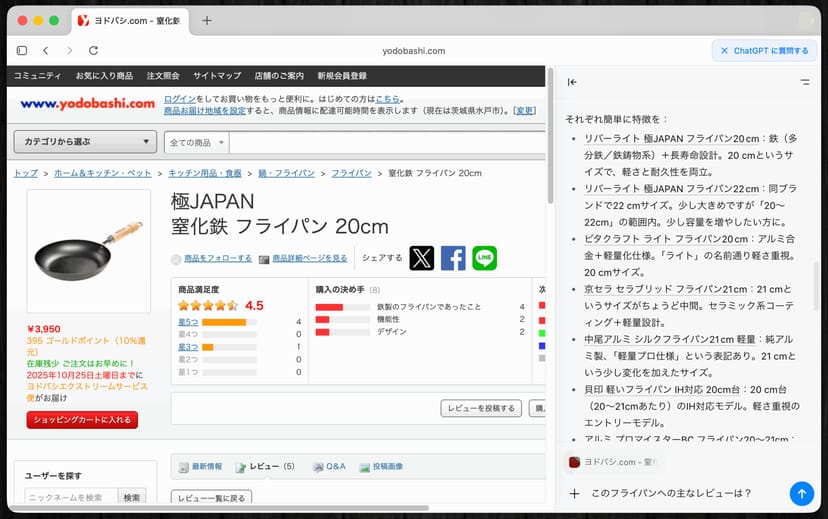This screenshot has height=519, width=828.
Task: Share the product on Facebook
Action: coord(453,258)
